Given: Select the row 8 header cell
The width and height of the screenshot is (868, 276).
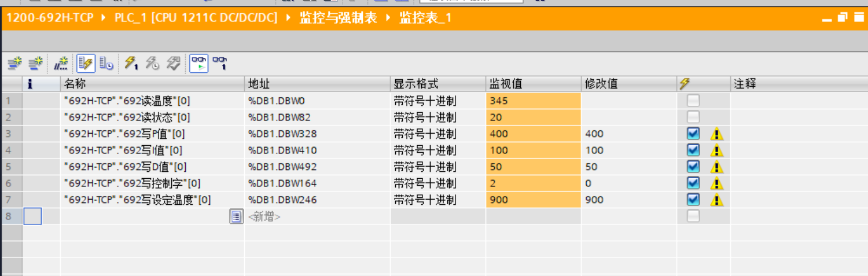Looking at the screenshot, I should pos(12,217).
